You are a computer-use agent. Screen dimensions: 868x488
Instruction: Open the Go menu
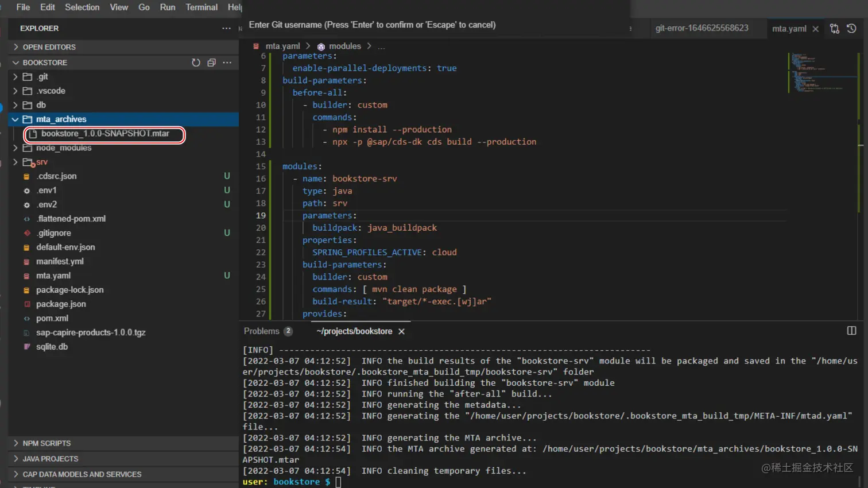(x=144, y=7)
